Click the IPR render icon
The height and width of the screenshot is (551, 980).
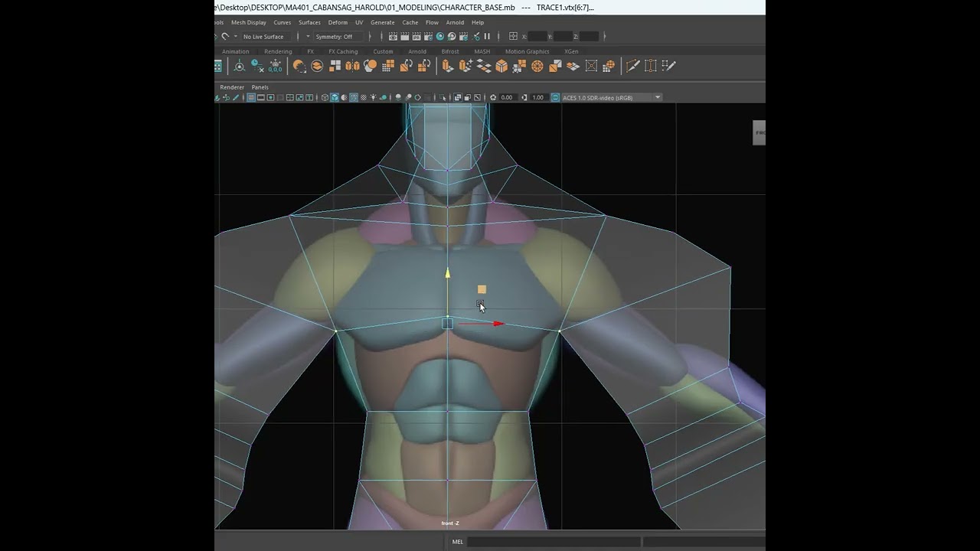click(x=416, y=37)
